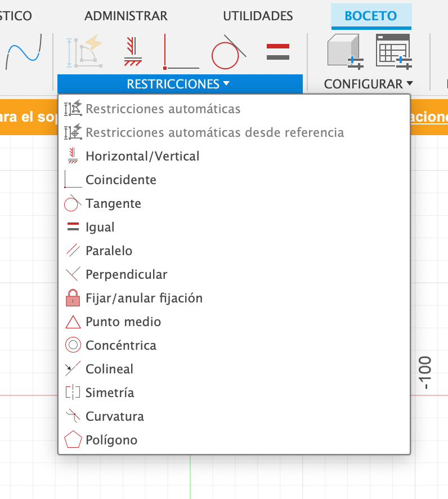This screenshot has height=499, width=448.
Task: Select Polígono menu entry
Action: tap(111, 440)
